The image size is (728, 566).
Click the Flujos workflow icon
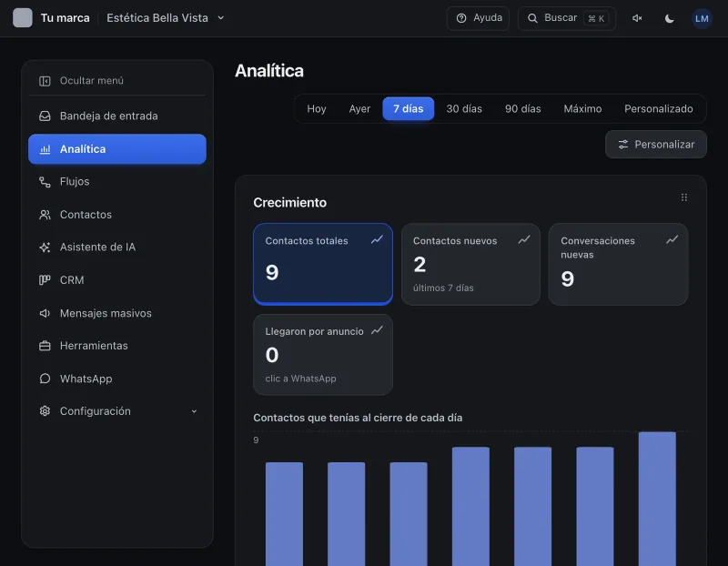point(45,182)
